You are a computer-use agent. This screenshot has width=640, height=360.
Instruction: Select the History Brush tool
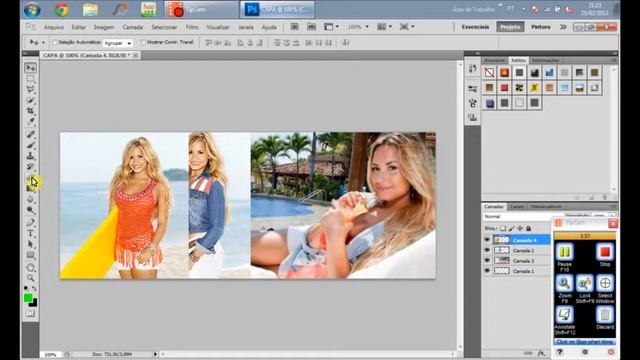tap(31, 166)
